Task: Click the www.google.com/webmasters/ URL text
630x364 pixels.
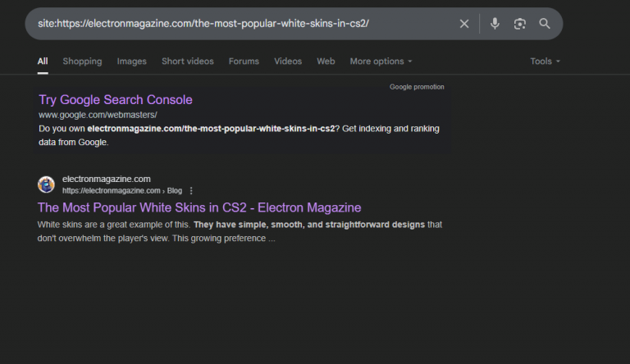Action: pos(98,115)
